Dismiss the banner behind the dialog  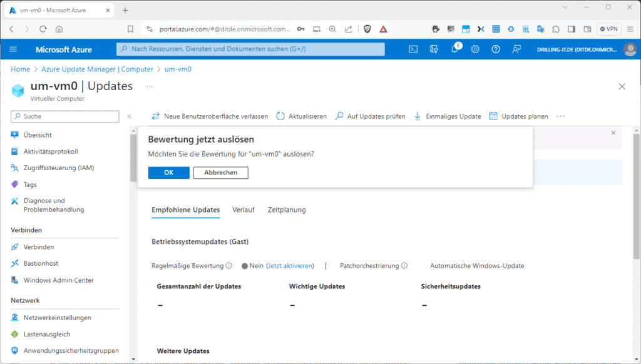coord(613,133)
